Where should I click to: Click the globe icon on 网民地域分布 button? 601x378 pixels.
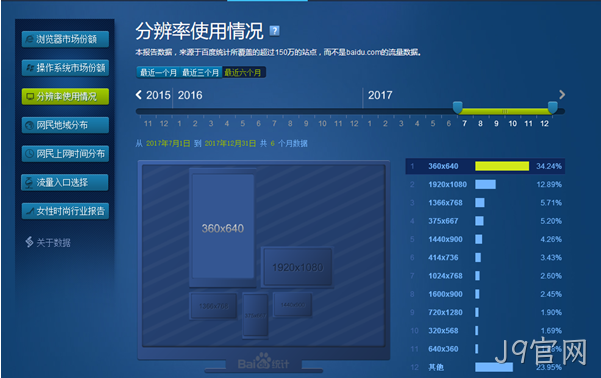pyautogui.click(x=30, y=125)
